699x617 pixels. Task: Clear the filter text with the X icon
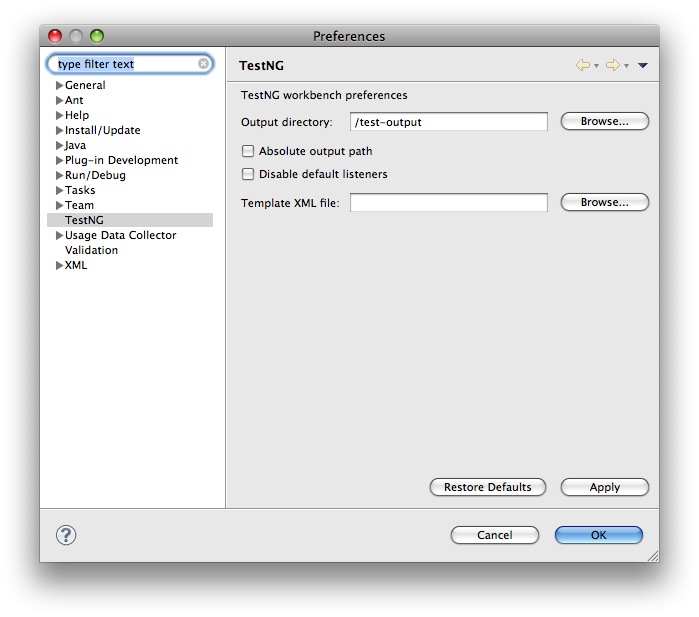[x=203, y=64]
